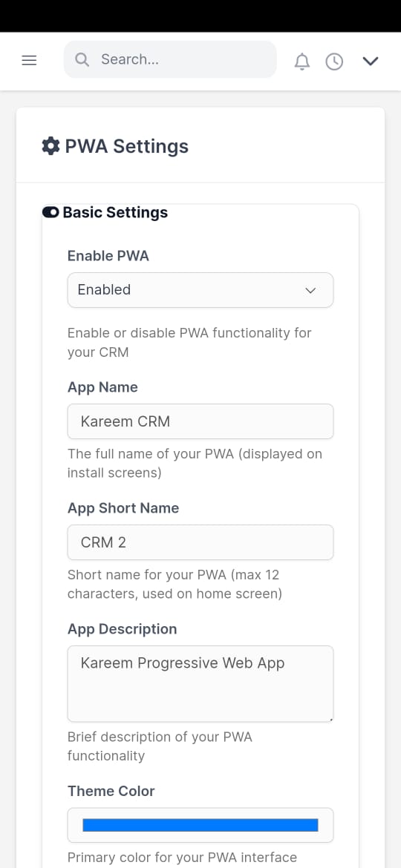The image size is (401, 868).
Task: Open the hamburger navigation menu
Action: 29,60
